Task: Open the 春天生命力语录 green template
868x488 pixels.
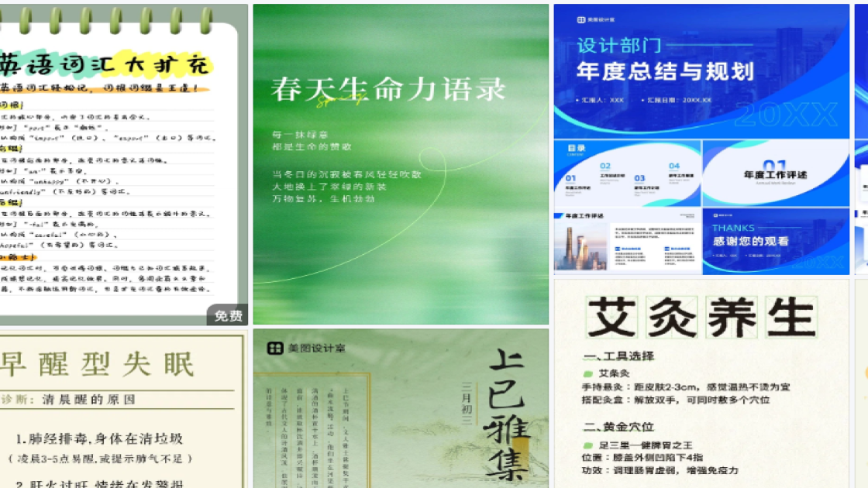Action: [401, 164]
